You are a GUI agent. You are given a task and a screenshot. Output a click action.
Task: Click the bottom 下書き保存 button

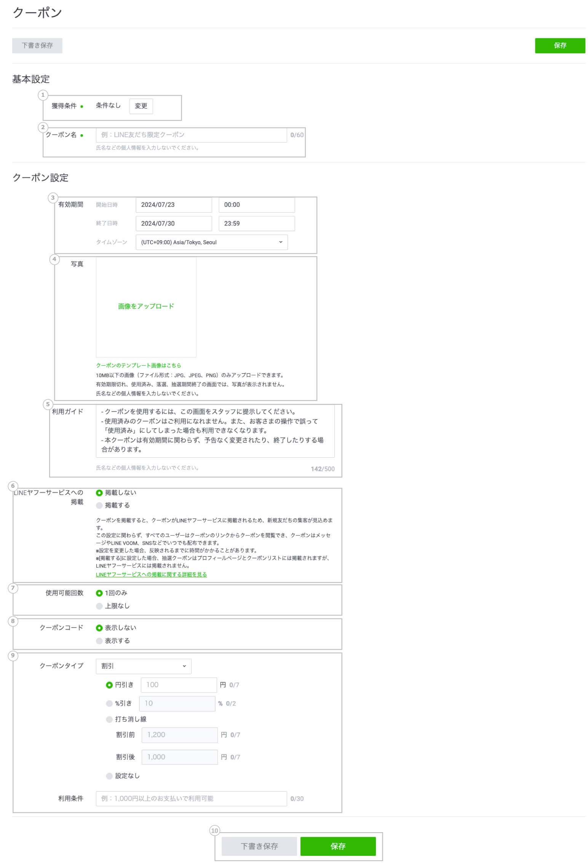tap(259, 846)
